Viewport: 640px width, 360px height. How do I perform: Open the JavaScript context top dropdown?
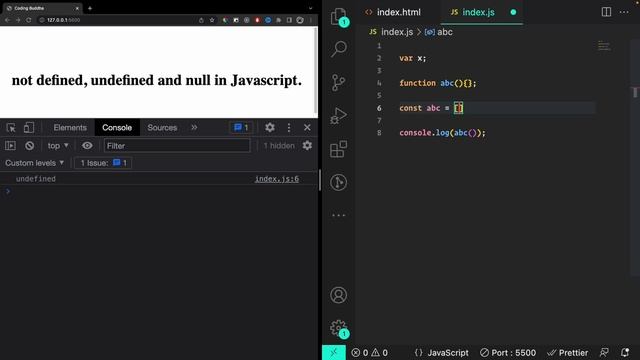point(58,146)
